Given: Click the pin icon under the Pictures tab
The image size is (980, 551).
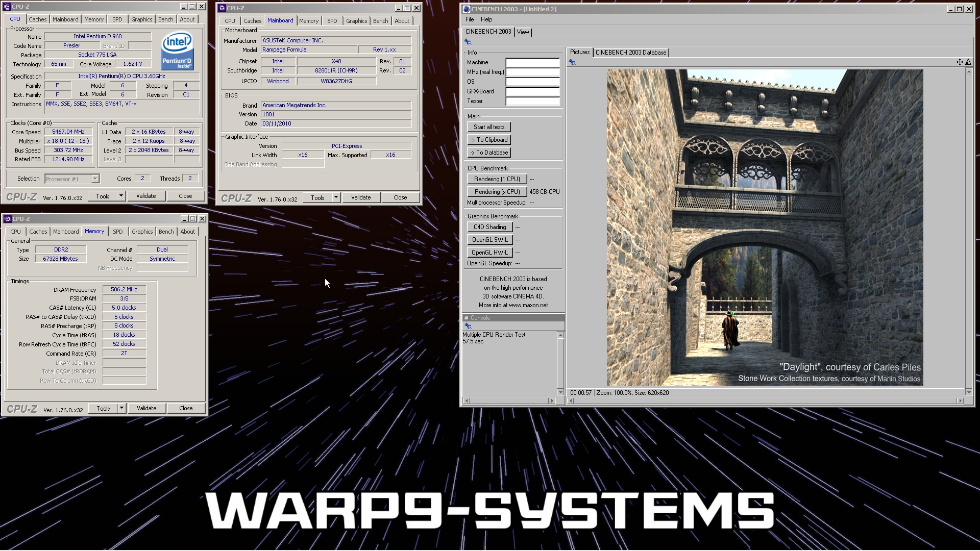Looking at the screenshot, I should (x=572, y=62).
